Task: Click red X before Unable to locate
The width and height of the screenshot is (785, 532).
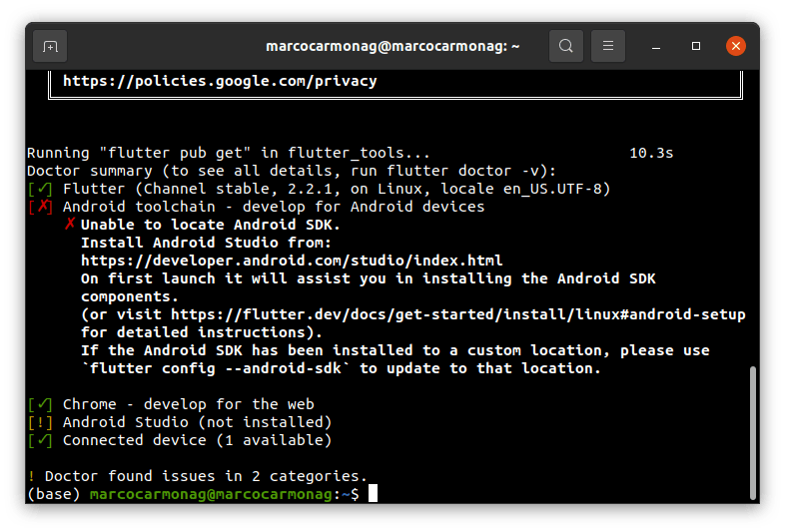Action: pos(69,225)
